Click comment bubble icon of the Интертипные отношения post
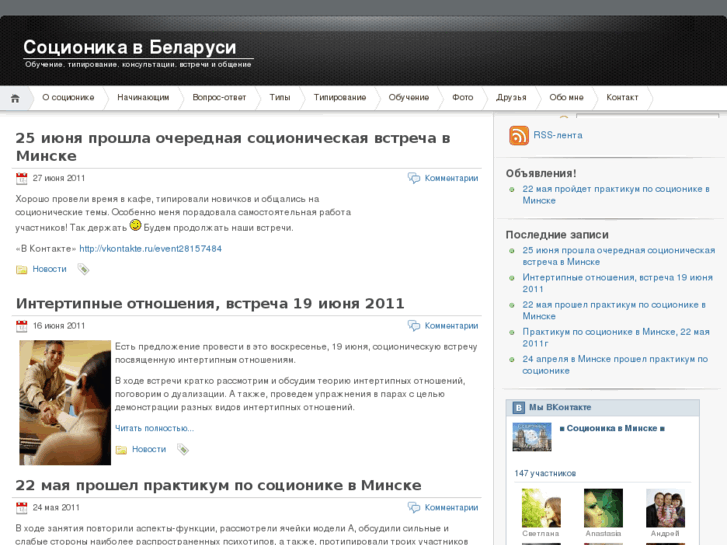Viewport: 727px width, 545px height. 414,326
